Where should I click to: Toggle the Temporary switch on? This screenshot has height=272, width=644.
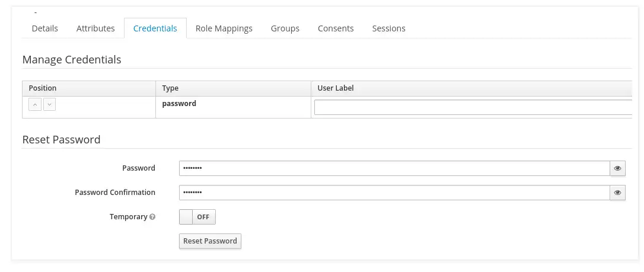197,217
